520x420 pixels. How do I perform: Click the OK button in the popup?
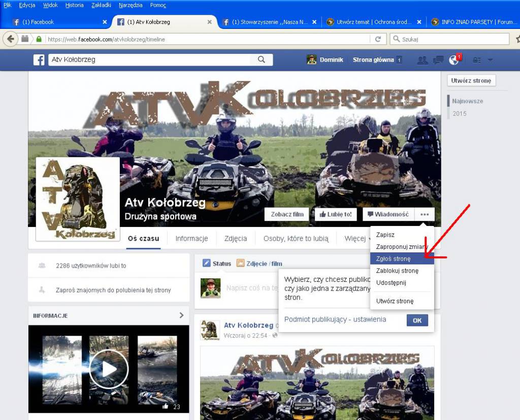(417, 320)
